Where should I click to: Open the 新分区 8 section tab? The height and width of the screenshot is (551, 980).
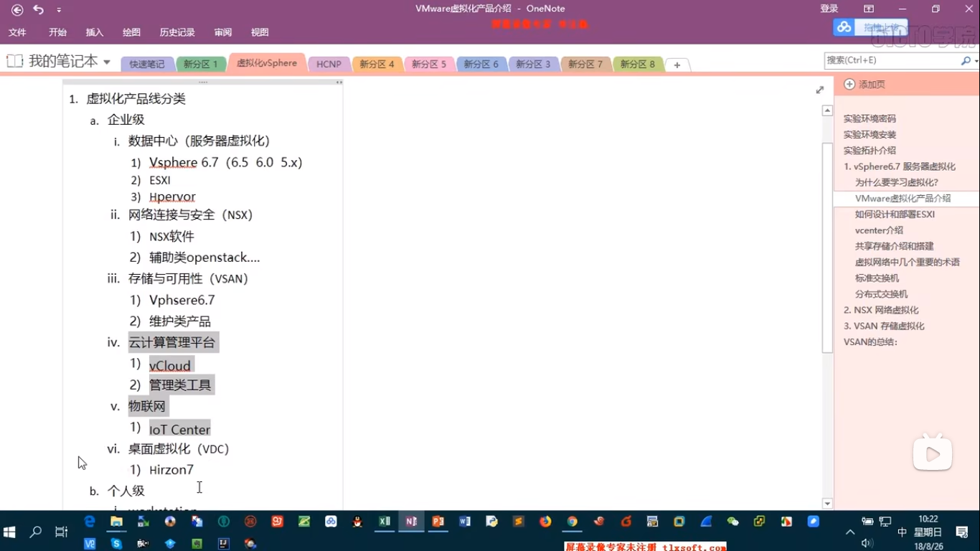[x=638, y=65]
